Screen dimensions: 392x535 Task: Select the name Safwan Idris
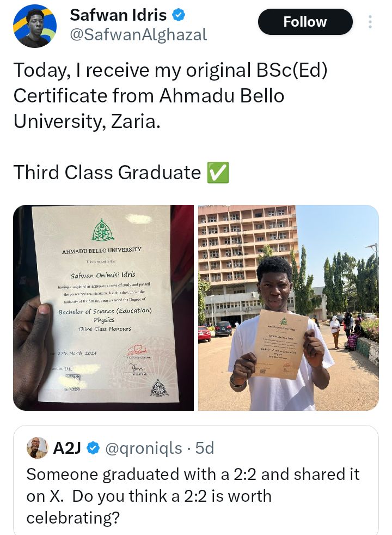pyautogui.click(x=118, y=14)
